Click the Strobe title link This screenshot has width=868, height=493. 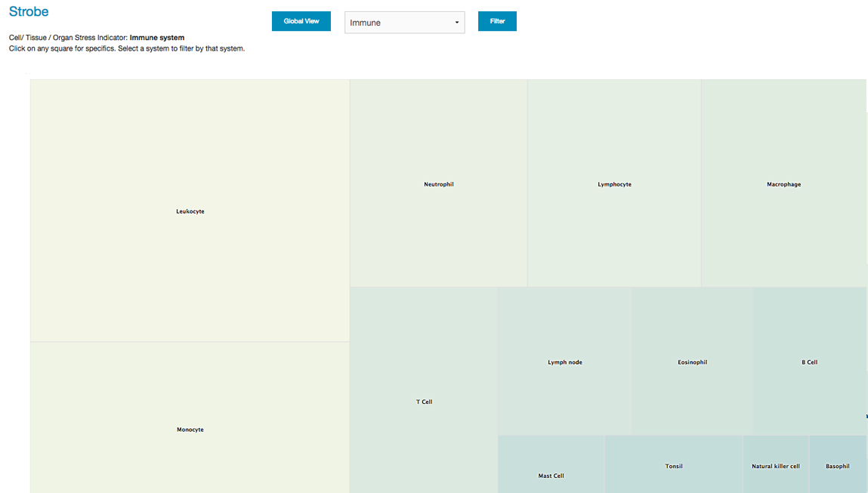click(x=29, y=12)
